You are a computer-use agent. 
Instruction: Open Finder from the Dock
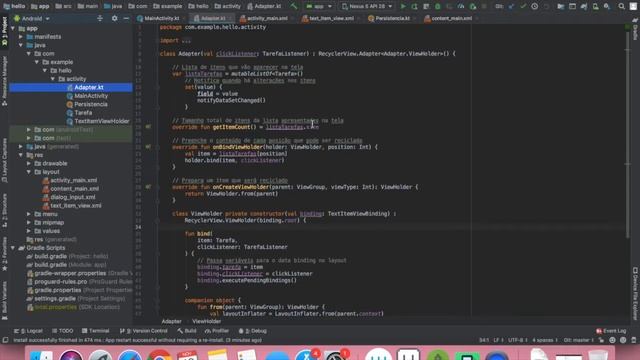42,355
